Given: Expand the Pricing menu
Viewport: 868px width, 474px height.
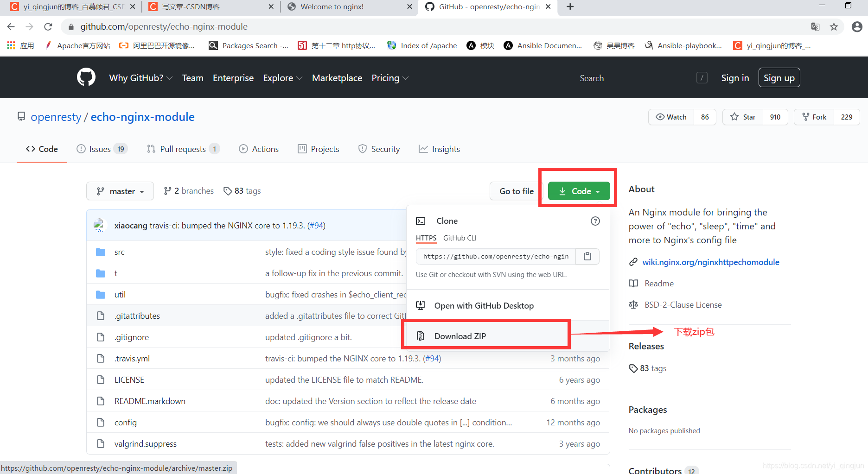Looking at the screenshot, I should pos(390,78).
